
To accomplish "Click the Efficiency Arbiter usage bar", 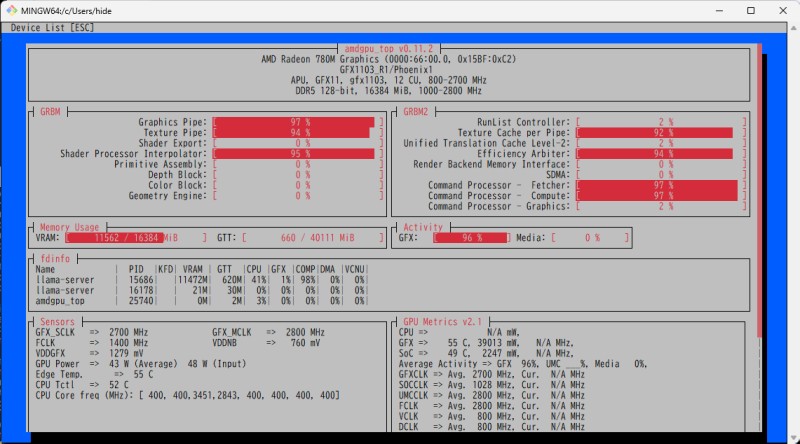I will point(660,154).
